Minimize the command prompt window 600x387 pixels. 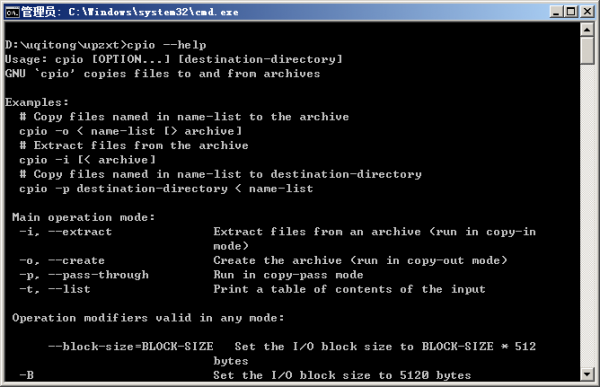(x=556, y=12)
